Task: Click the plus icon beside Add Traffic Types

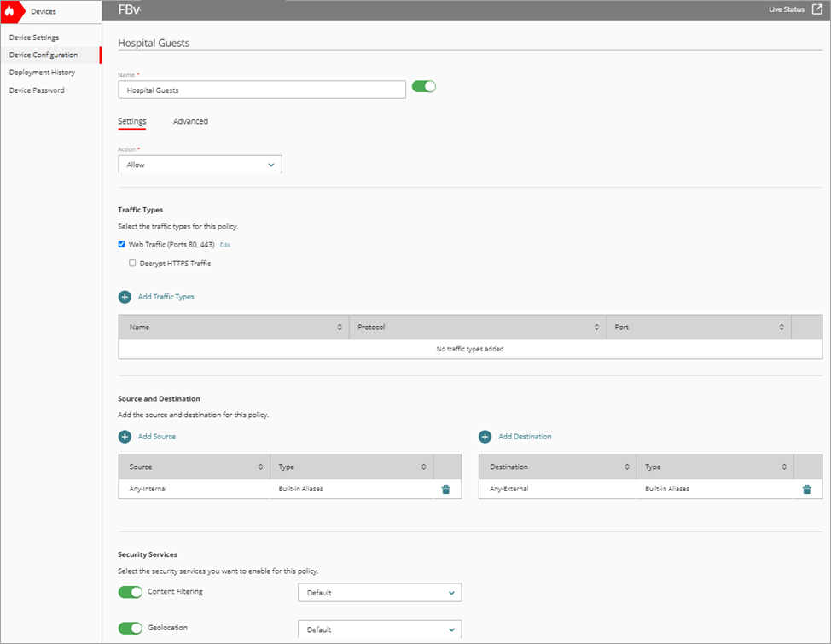Action: (125, 296)
